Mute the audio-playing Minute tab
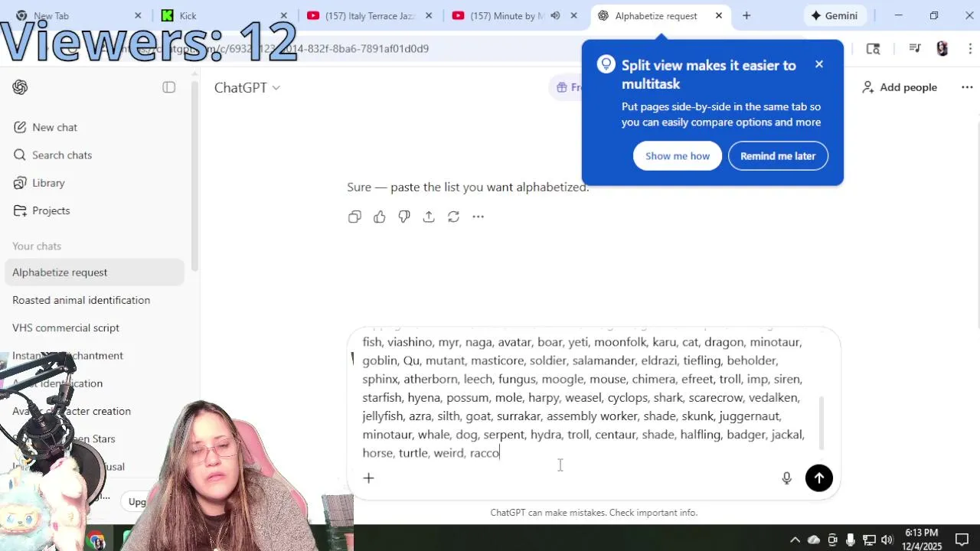 [555, 15]
